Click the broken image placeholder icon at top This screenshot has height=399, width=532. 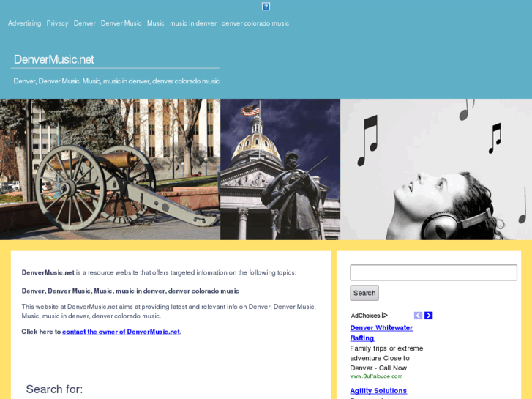266,7
